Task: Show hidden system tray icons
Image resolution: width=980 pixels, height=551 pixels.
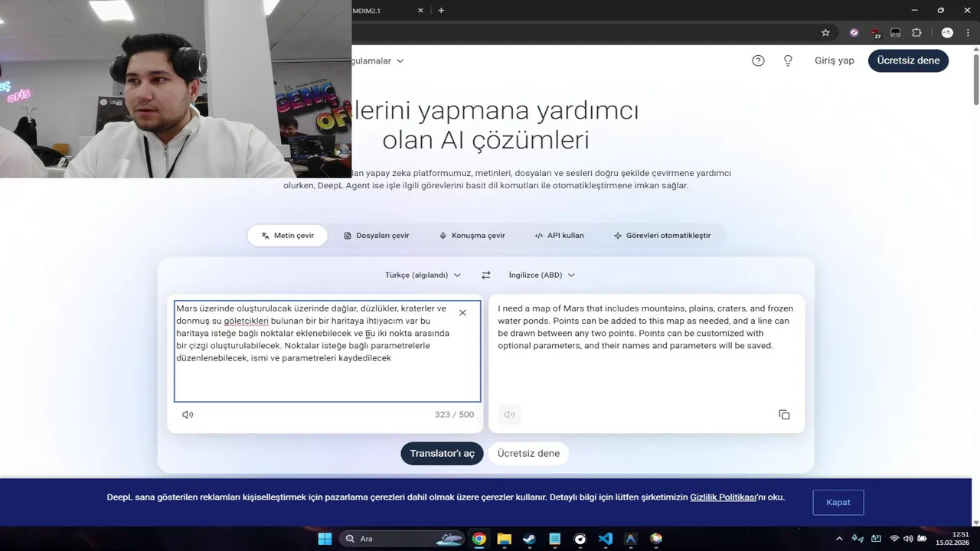Action: (x=839, y=539)
